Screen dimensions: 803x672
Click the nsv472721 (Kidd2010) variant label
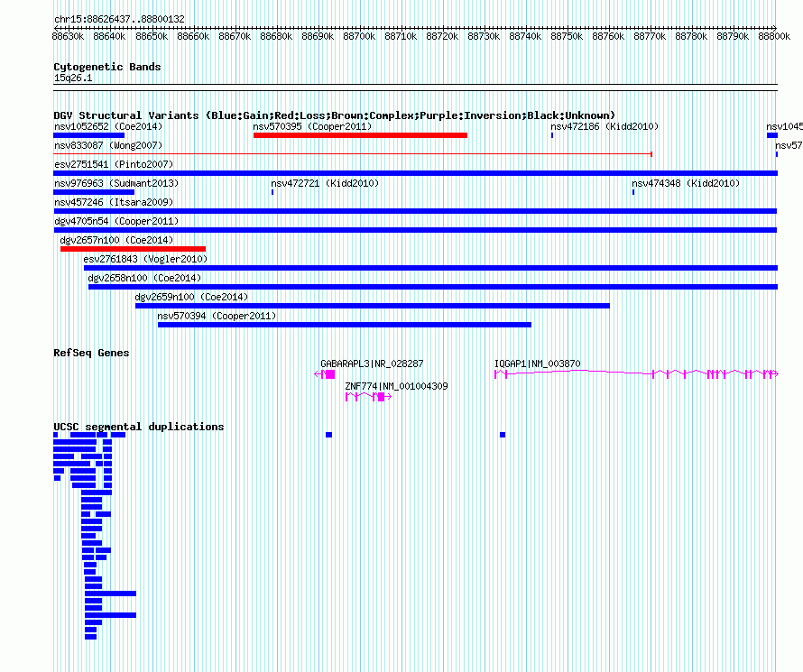pyautogui.click(x=325, y=183)
